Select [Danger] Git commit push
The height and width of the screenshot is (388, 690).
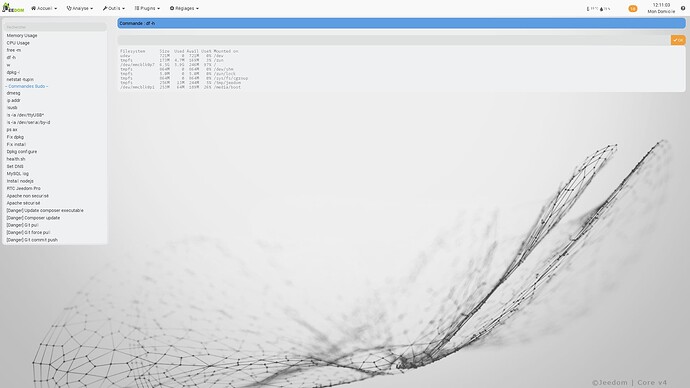(x=32, y=240)
